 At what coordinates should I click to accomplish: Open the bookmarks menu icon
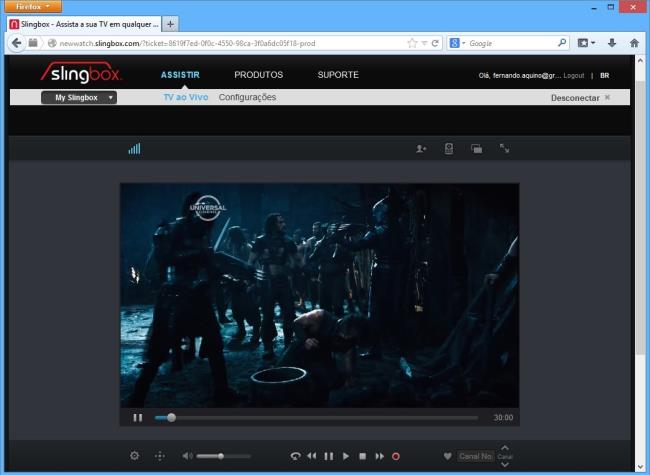(x=586, y=43)
